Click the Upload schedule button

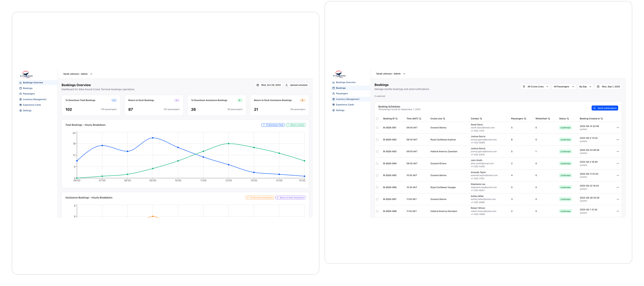coord(296,85)
